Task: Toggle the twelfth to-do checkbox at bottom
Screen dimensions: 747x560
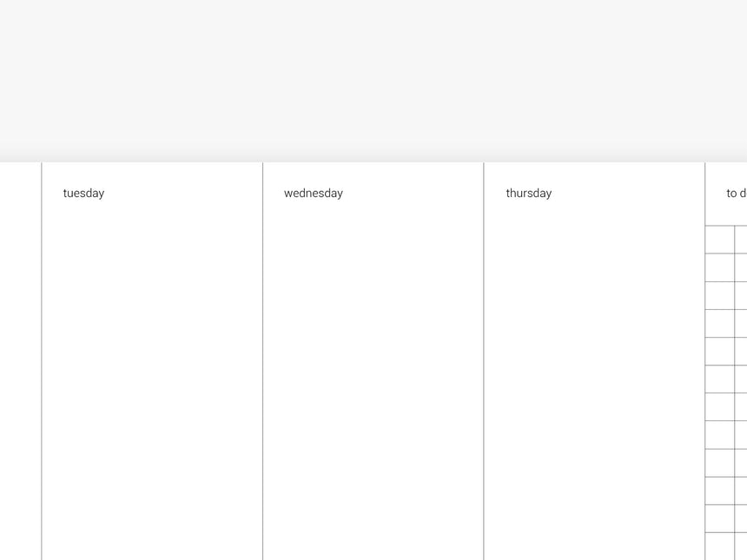Action: pyautogui.click(x=720, y=545)
